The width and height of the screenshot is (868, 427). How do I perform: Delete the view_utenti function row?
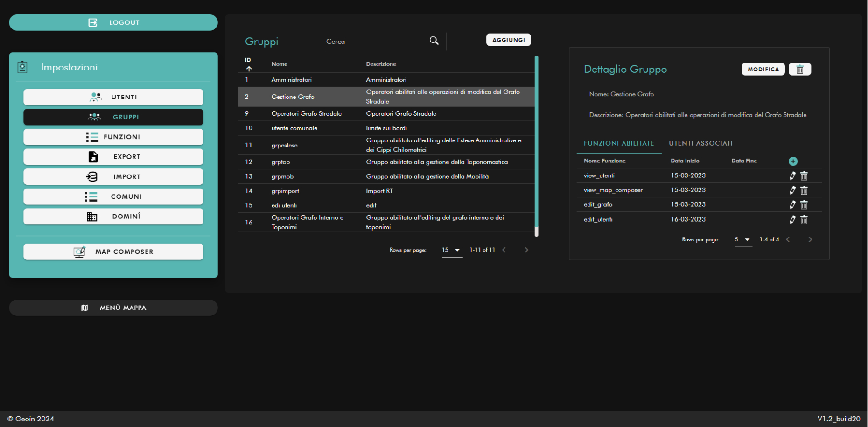(x=804, y=176)
